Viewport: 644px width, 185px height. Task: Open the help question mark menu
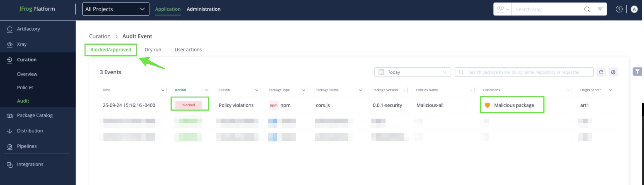coord(619,9)
